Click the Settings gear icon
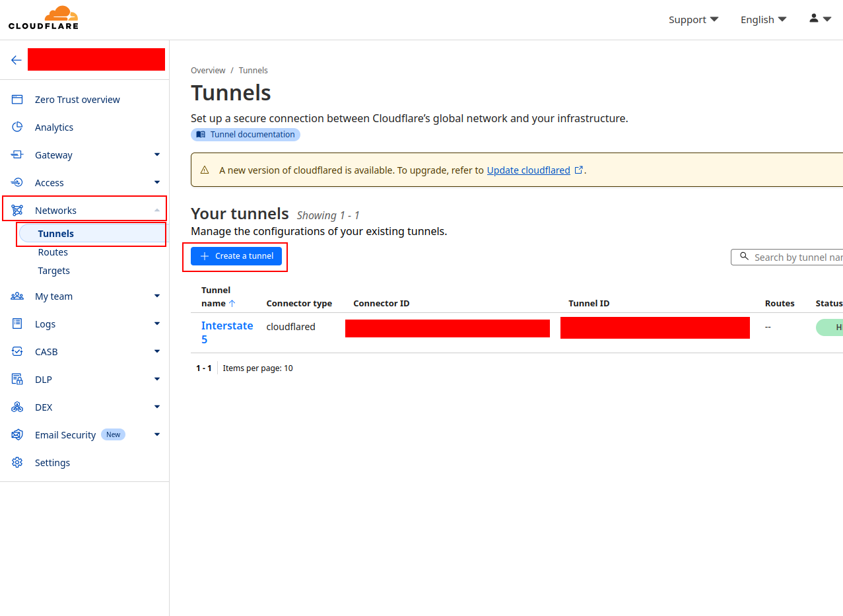This screenshot has width=843, height=616. pos(17,463)
